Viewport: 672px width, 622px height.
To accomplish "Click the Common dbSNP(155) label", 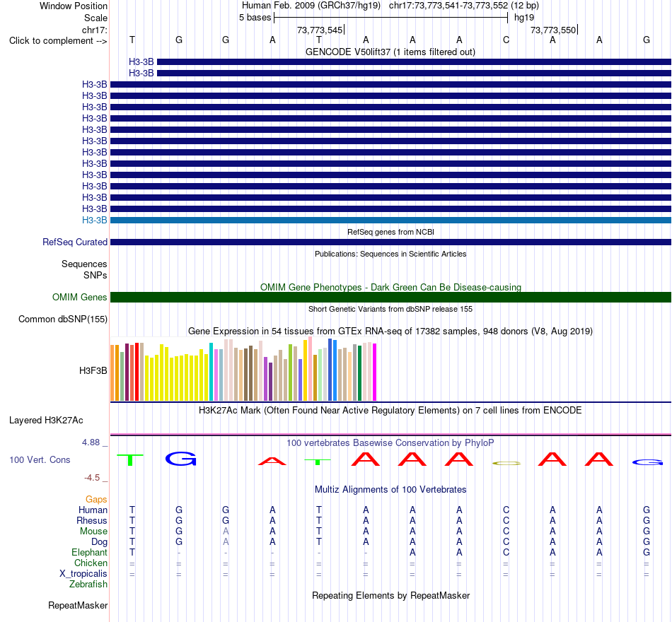I will (x=62, y=319).
